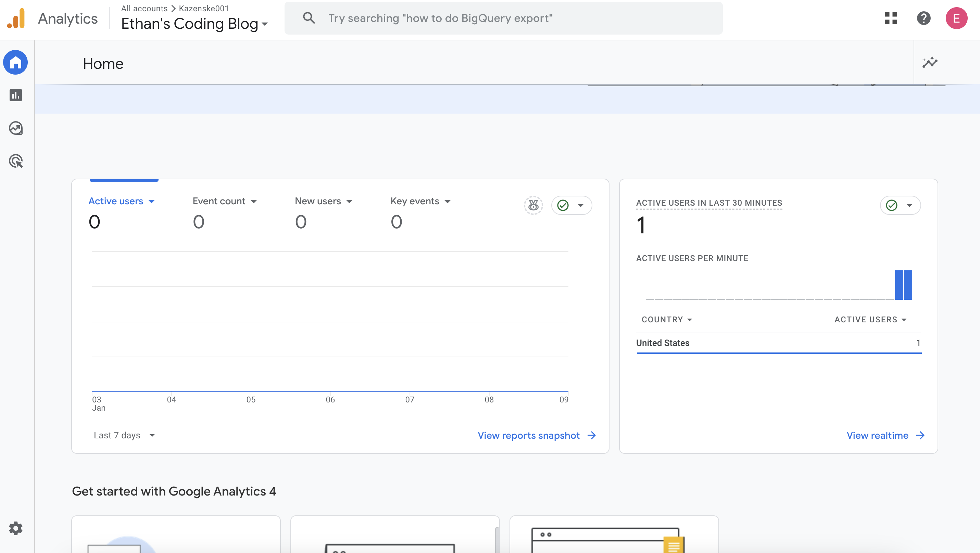Open the ACTIVE USERS column dropdown

tap(870, 320)
